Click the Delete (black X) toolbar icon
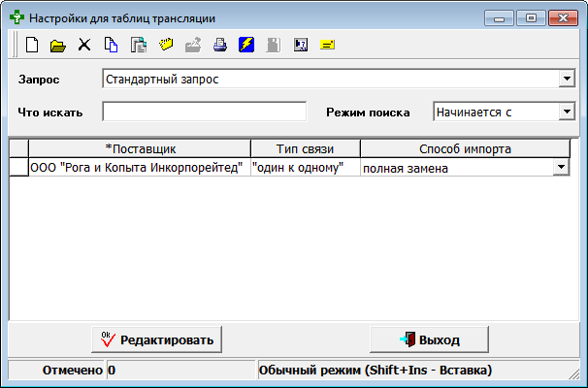The width and height of the screenshot is (588, 388). click(84, 45)
